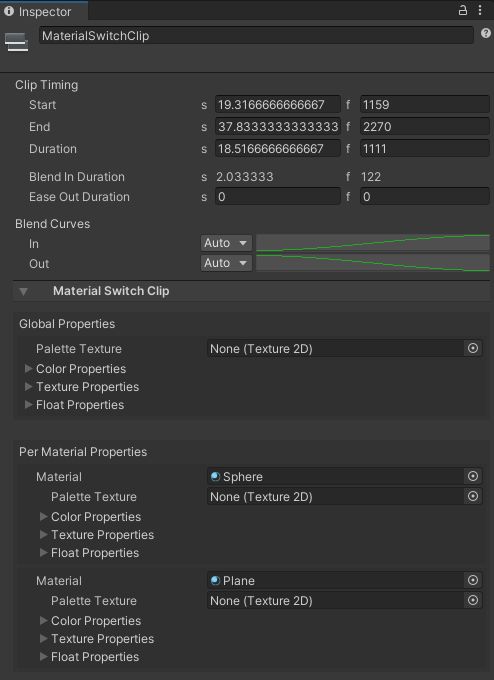Open the Inspector three-dot options menu
The image size is (494, 680).
(x=480, y=10)
